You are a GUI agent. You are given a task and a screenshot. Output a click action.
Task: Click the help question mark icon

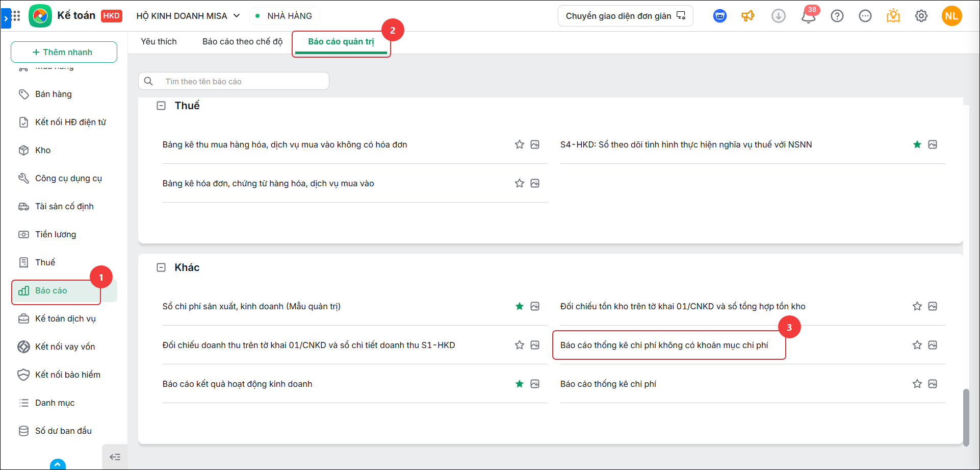pos(837,16)
